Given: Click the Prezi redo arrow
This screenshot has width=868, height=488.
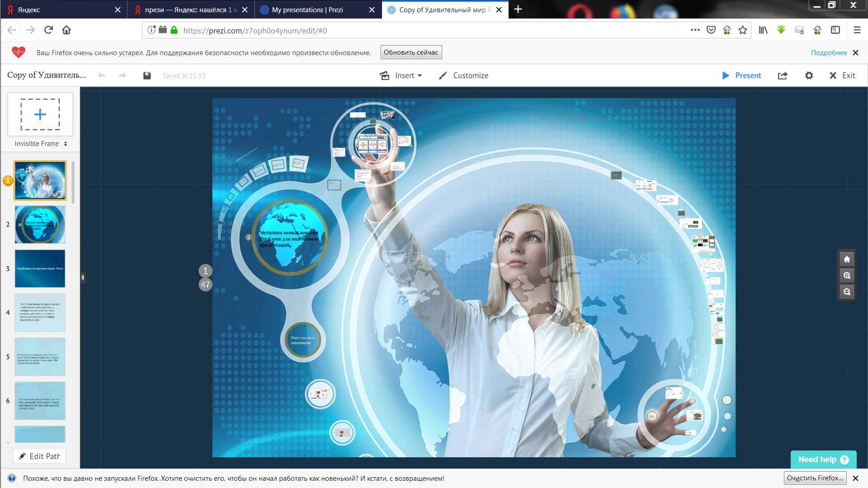Looking at the screenshot, I should click(x=122, y=75).
